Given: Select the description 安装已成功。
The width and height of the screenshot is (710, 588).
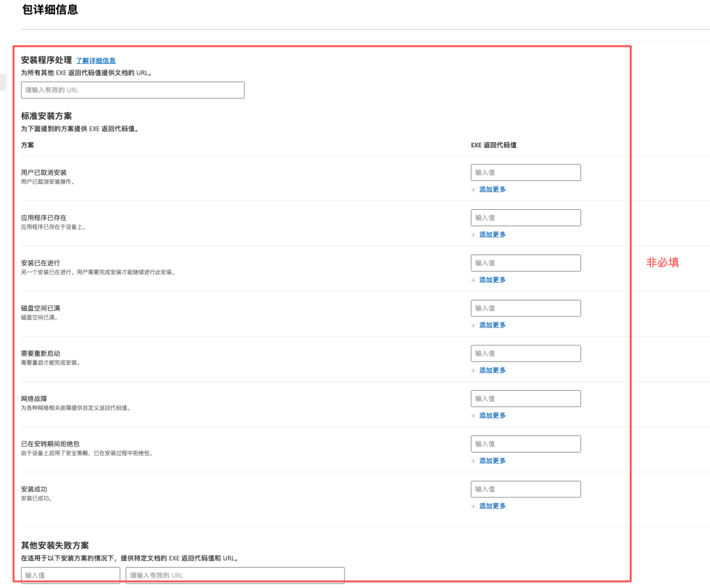Looking at the screenshot, I should coord(37,499).
